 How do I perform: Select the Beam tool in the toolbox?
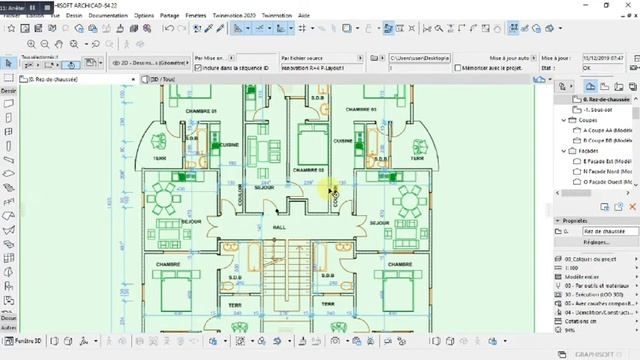9,160
